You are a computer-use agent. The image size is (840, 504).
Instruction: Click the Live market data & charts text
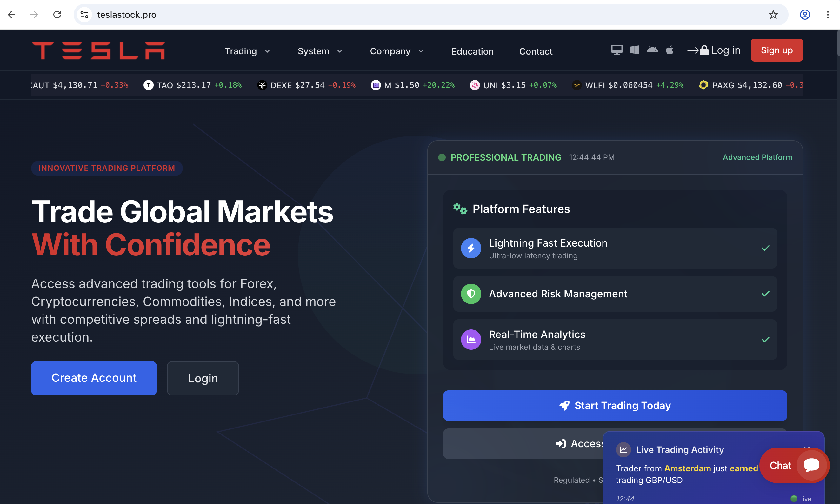coord(534,347)
